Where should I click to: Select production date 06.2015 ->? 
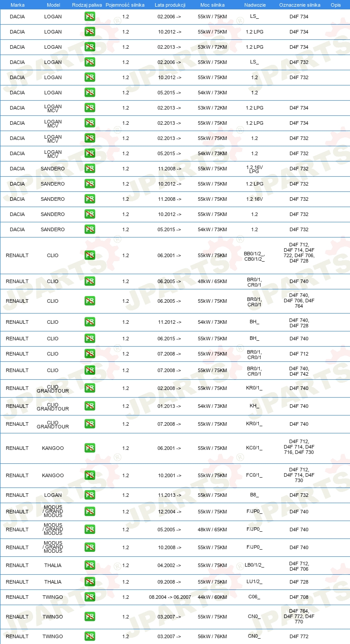pyautogui.click(x=170, y=339)
